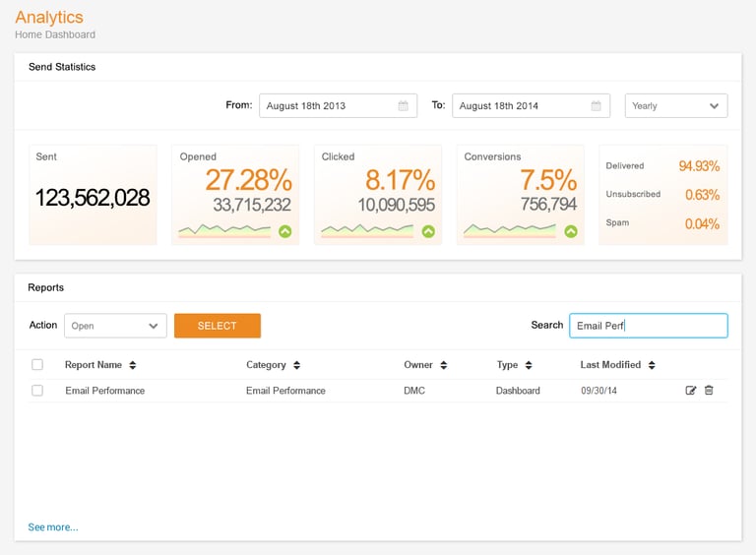Click the opened count 33,715,232

click(252, 205)
